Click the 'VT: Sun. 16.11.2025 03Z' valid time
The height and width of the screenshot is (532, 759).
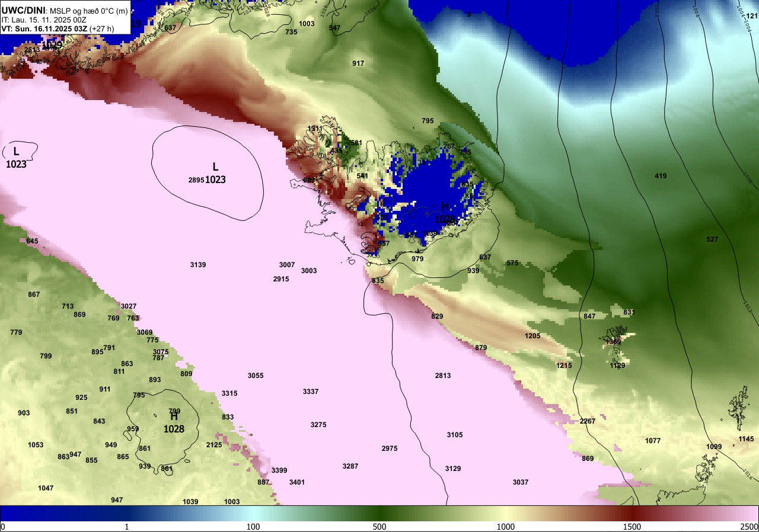click(44, 28)
